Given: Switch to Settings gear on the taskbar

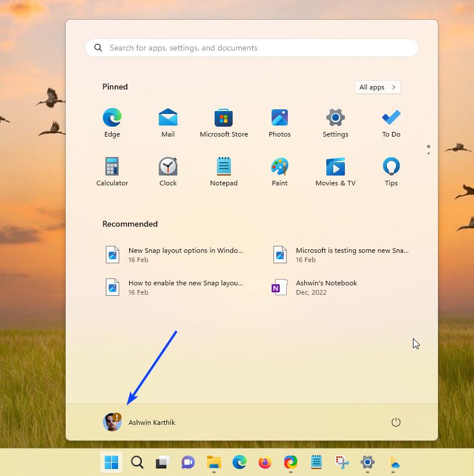Looking at the screenshot, I should click(368, 462).
